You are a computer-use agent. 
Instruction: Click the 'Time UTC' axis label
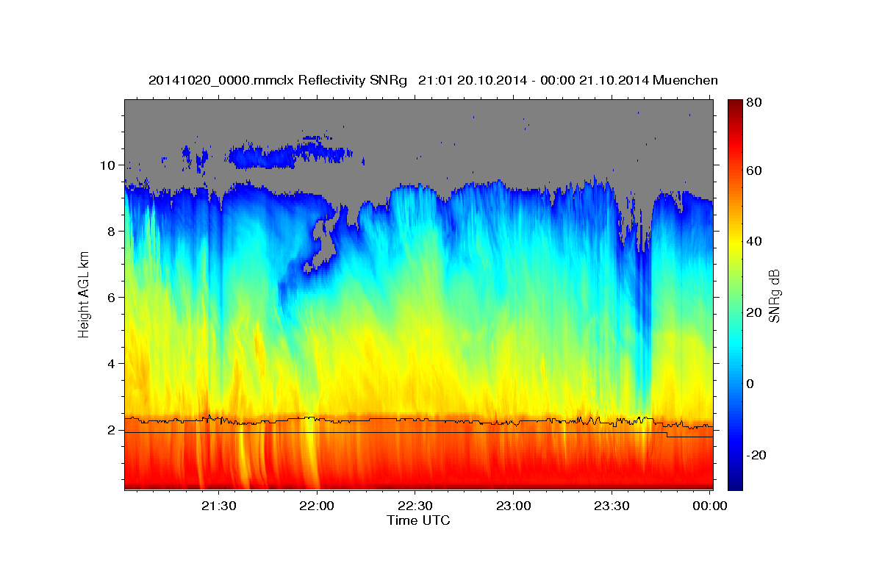tap(418, 520)
